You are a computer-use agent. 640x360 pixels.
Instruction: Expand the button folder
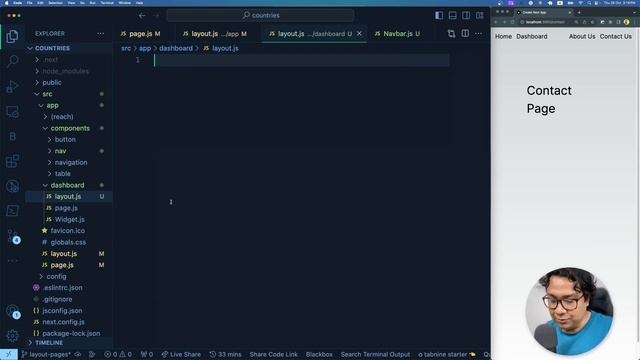coord(65,140)
